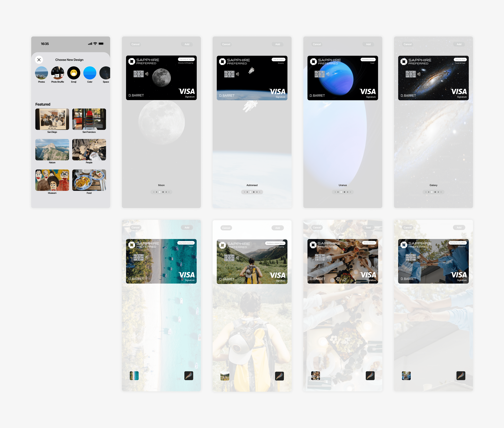Close the Choose New Design sheet
The image size is (504, 428).
coord(39,60)
